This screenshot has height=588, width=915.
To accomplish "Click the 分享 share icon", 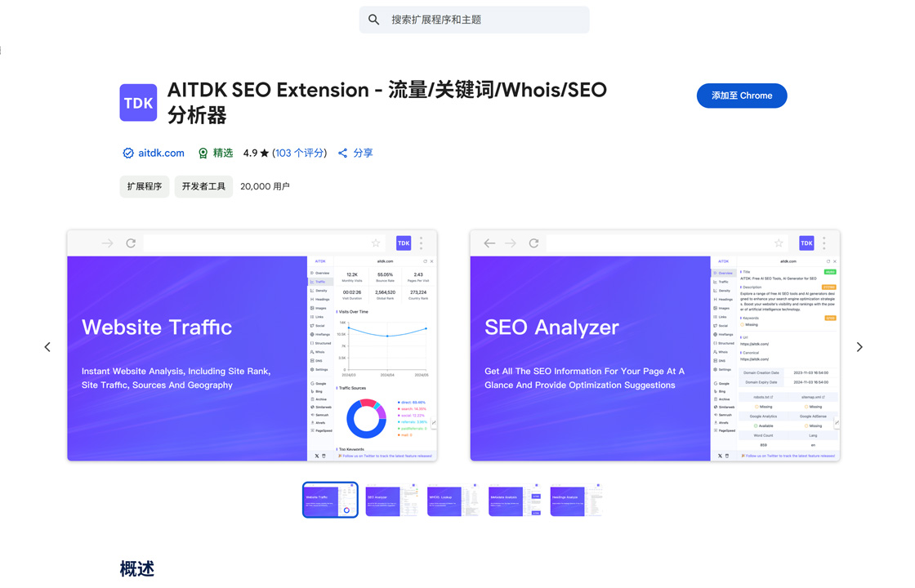I will (342, 153).
